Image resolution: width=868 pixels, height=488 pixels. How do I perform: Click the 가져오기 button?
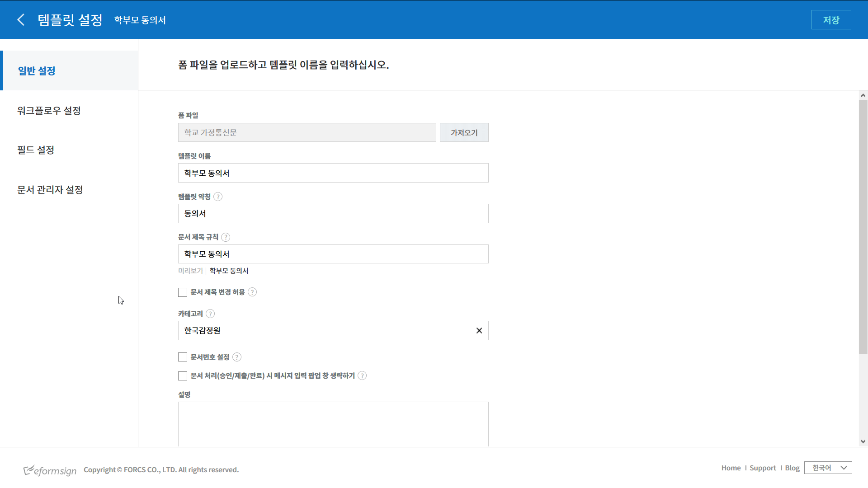click(x=464, y=132)
